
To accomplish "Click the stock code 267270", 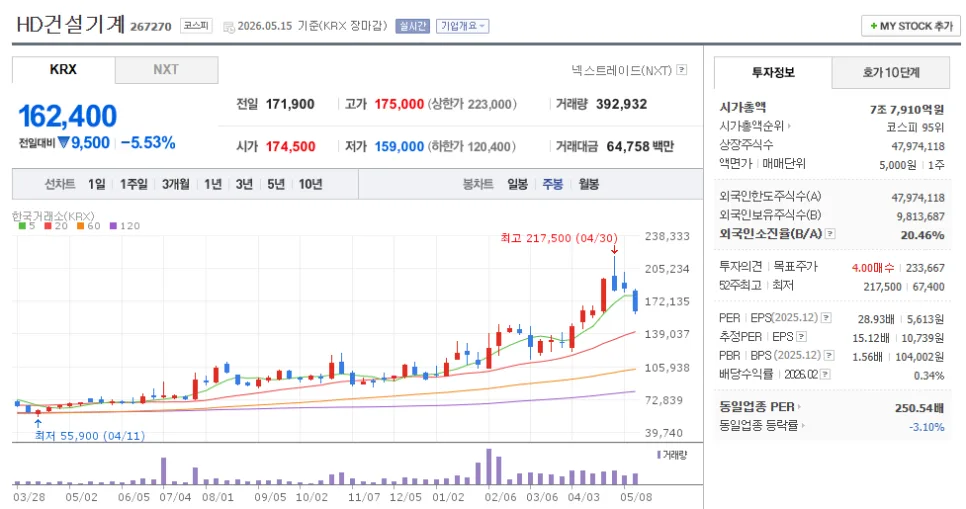I will 151,26.
